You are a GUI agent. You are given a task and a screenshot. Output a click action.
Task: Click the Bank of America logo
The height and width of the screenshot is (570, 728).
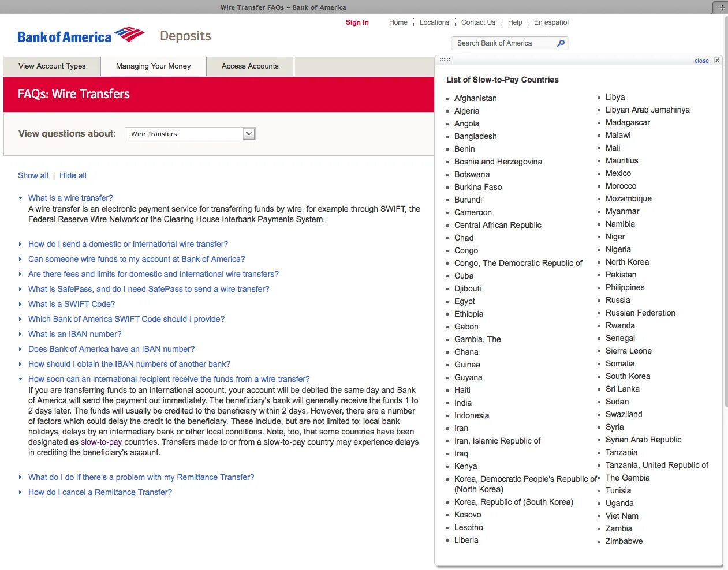click(x=81, y=35)
